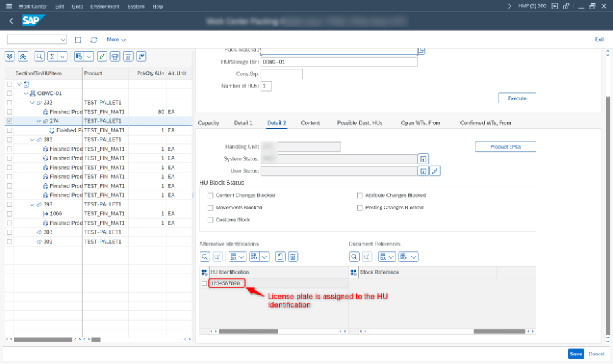Edit User Status pencil icon

pyautogui.click(x=435, y=171)
